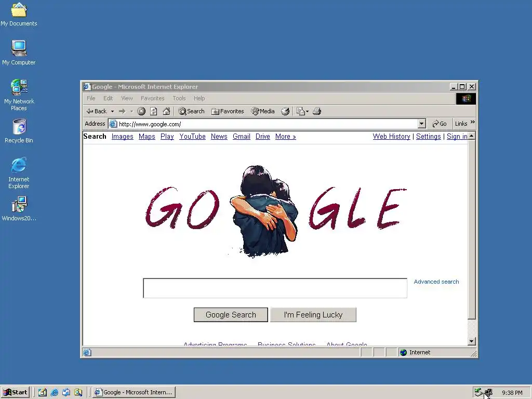Open the Search pane in toolbar
The image size is (532, 399).
click(192, 111)
